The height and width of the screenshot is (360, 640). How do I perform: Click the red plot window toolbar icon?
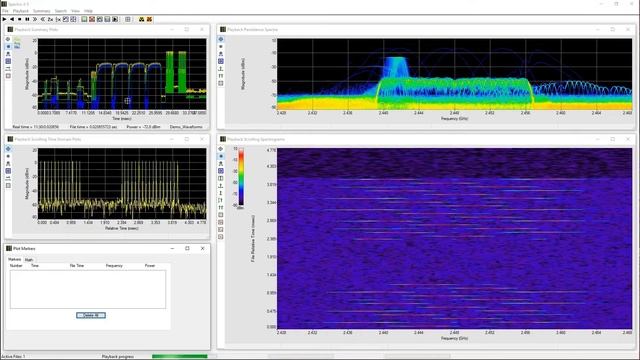[x=92, y=19]
